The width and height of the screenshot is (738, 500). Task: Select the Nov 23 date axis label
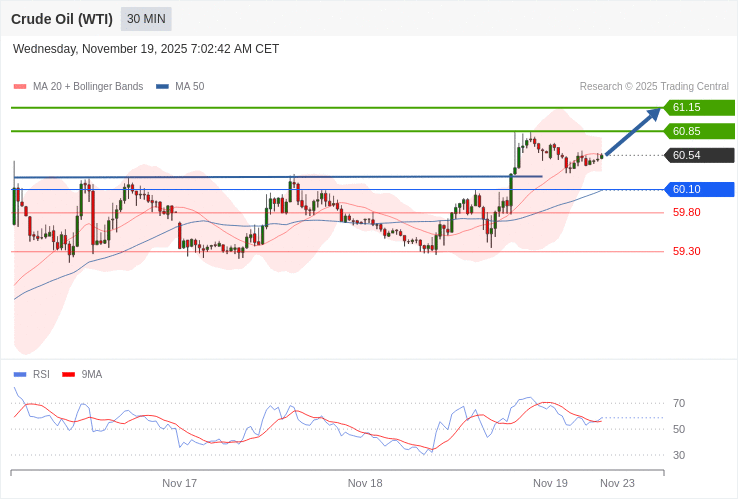[x=617, y=483]
